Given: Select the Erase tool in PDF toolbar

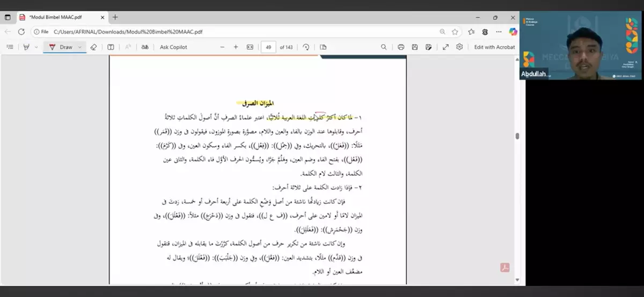Looking at the screenshot, I should click(93, 47).
